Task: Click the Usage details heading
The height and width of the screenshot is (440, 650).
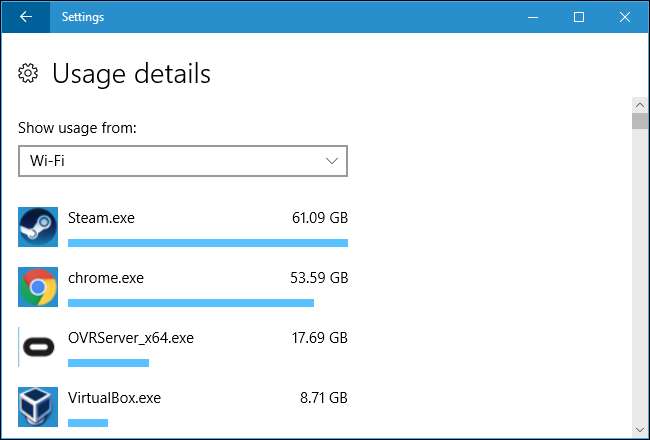Action: [x=131, y=73]
